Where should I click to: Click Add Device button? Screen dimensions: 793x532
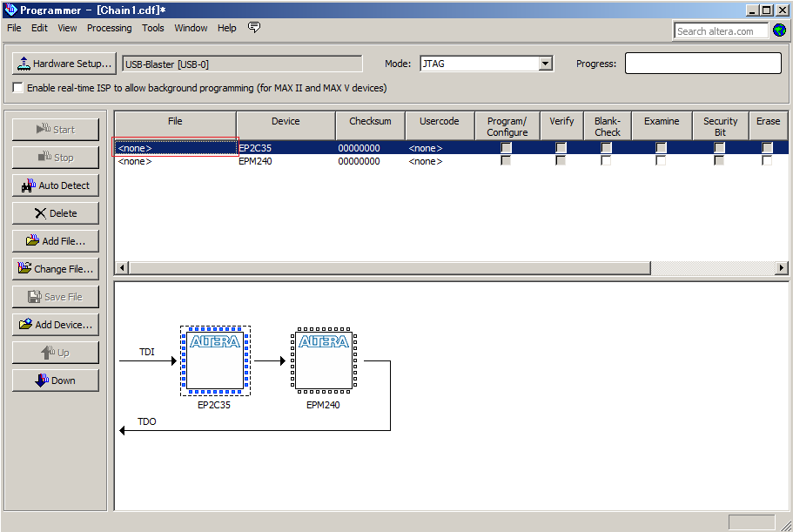[x=56, y=324]
